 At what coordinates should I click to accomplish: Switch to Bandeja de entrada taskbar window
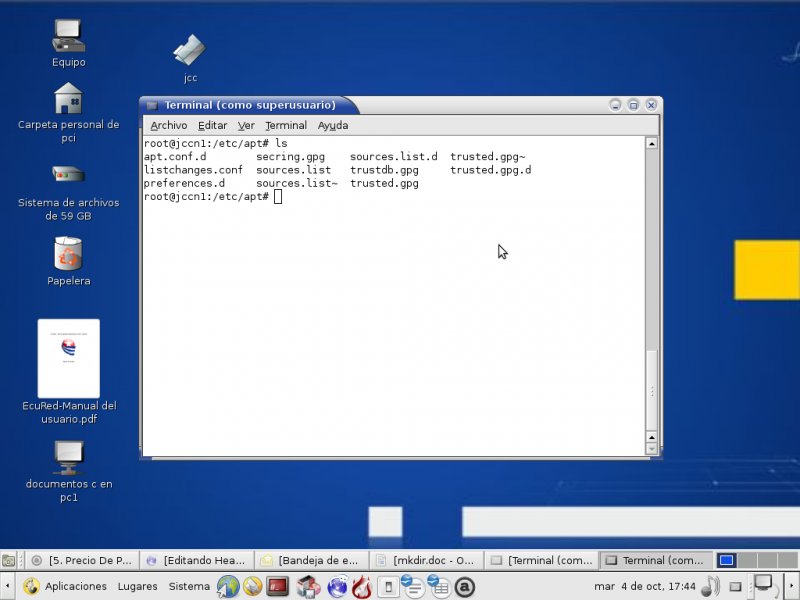(313, 561)
